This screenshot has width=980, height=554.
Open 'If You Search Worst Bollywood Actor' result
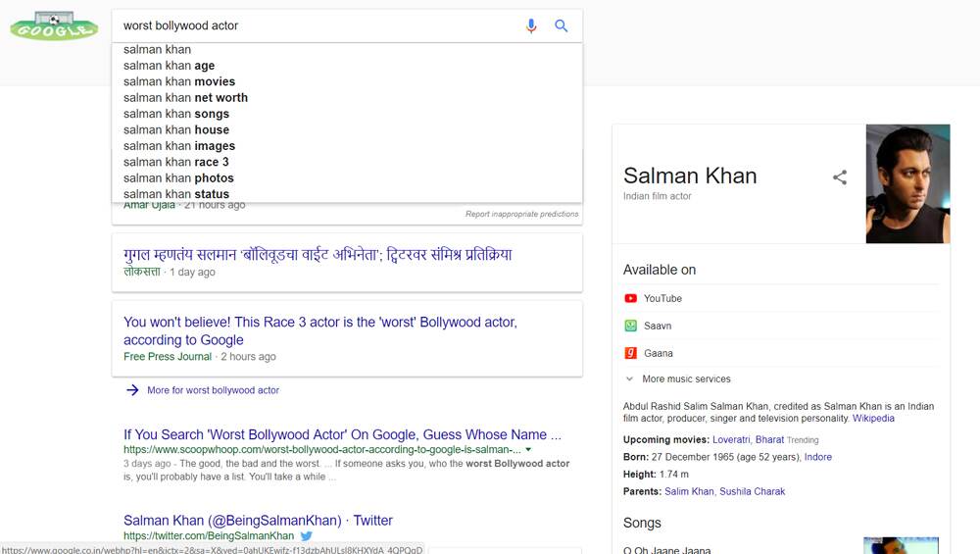342,434
